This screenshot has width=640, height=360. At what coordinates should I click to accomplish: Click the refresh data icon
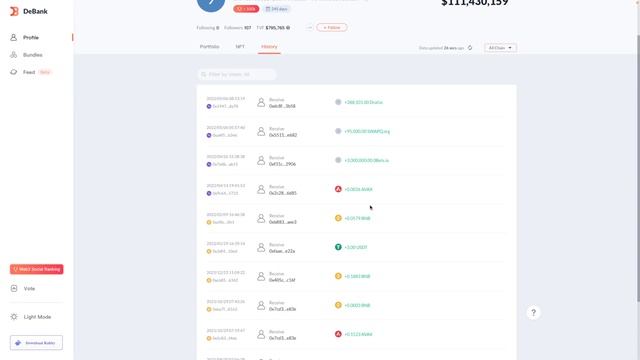click(x=470, y=48)
